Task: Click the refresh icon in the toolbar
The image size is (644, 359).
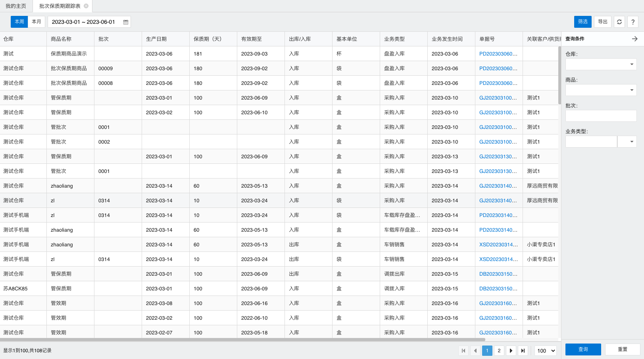Action: click(619, 22)
